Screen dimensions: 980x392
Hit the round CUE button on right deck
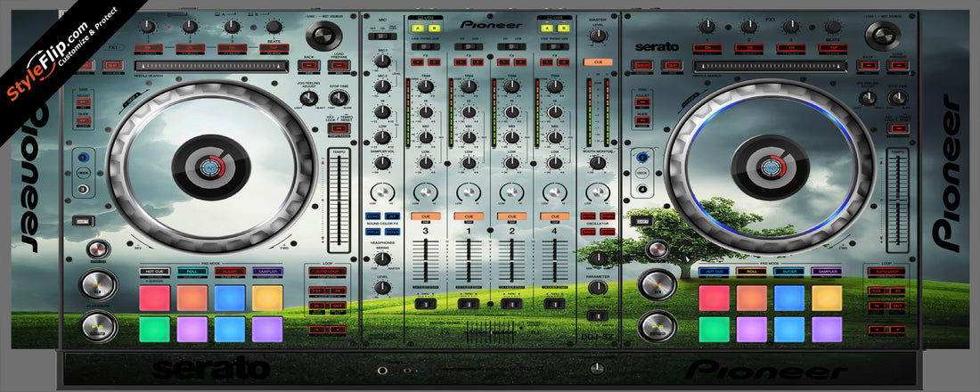point(657,285)
